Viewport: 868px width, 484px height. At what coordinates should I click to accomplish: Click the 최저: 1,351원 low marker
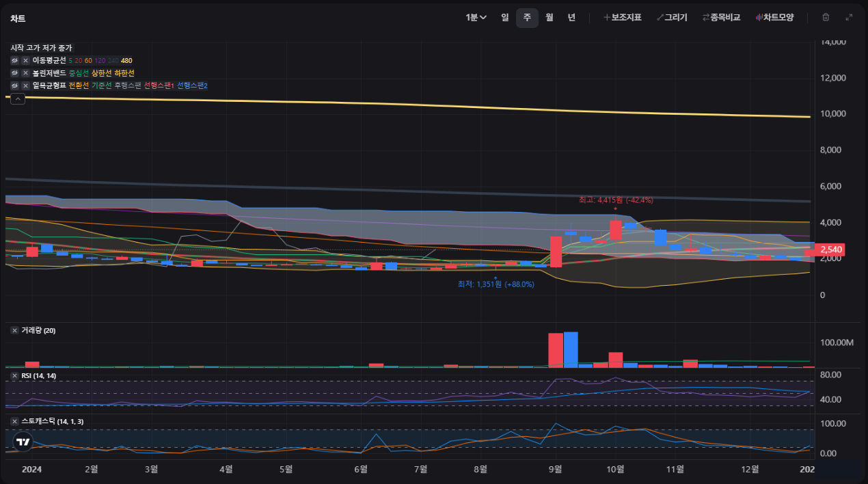(x=496, y=284)
